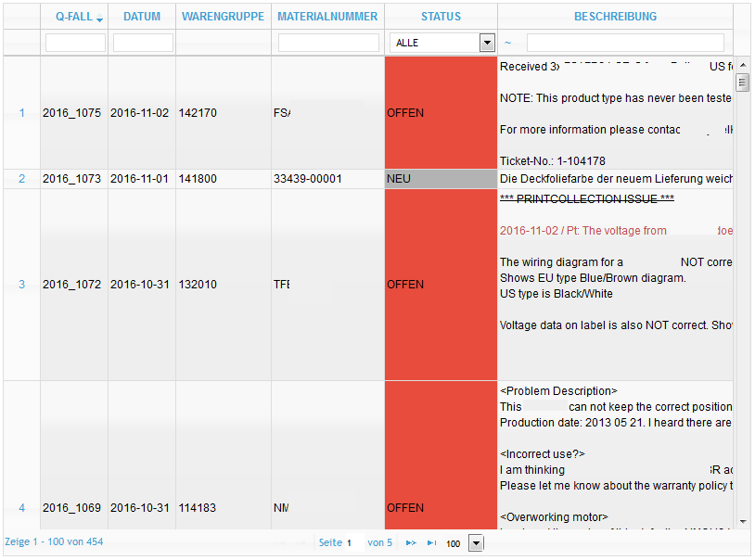Open the rows-per-page dropdown showing 100
Screen dimensions: 755x560
point(476,543)
